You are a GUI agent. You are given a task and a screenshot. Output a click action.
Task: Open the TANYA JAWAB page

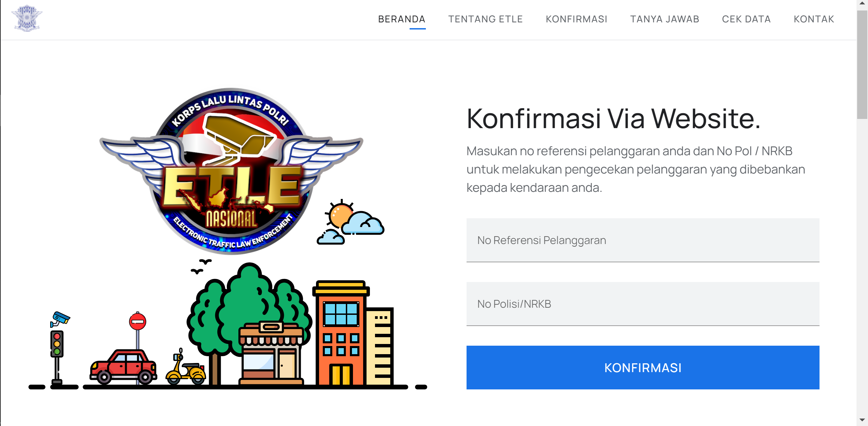[665, 19]
